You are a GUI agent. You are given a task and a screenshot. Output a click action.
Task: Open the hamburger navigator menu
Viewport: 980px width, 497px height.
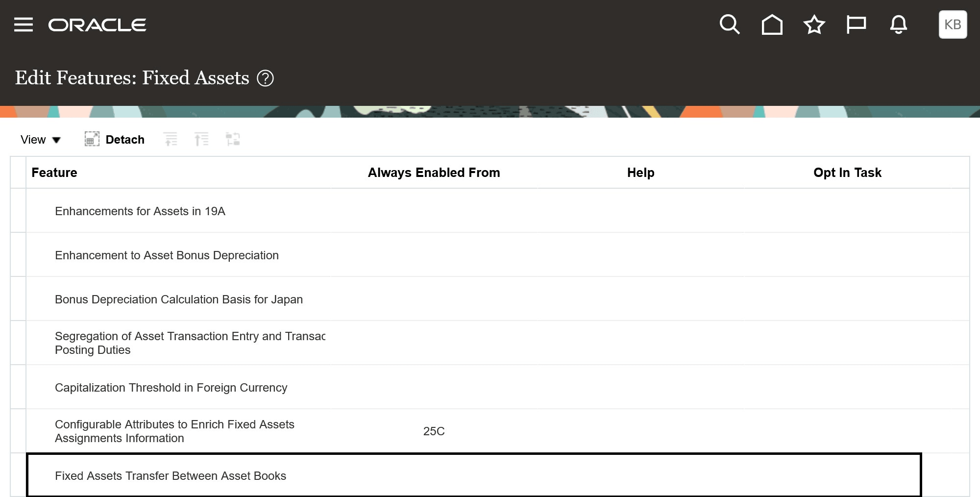24,25
